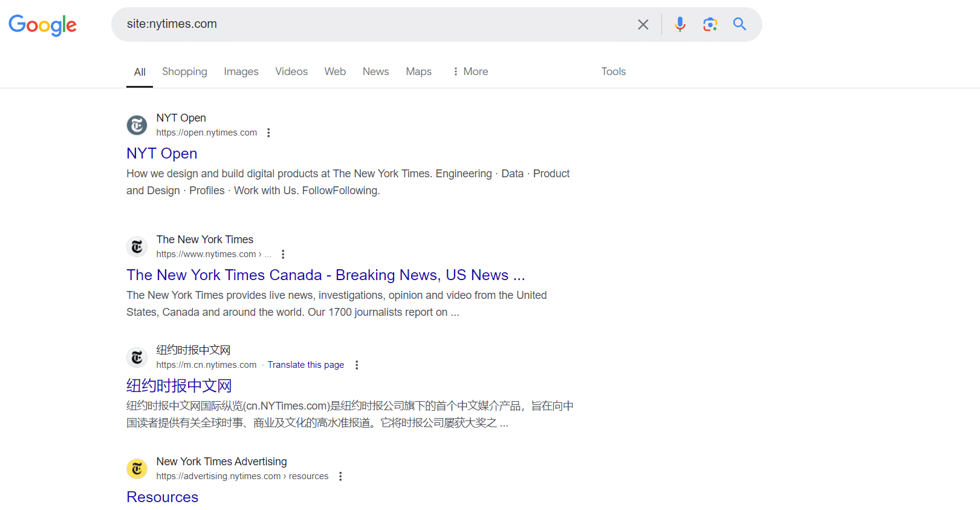Open Google Lens image search
980x510 pixels.
710,24
